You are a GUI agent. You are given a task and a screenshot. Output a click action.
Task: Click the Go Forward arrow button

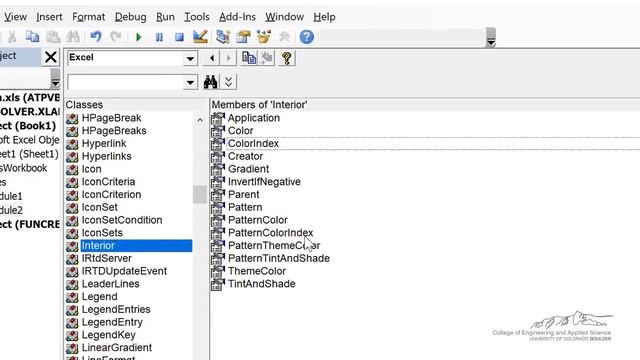click(228, 58)
